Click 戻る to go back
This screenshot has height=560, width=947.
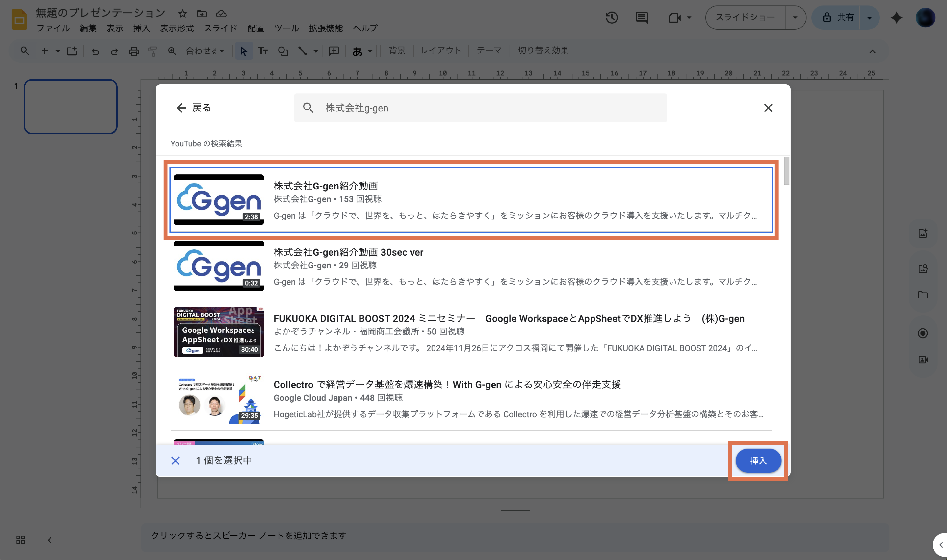click(194, 108)
